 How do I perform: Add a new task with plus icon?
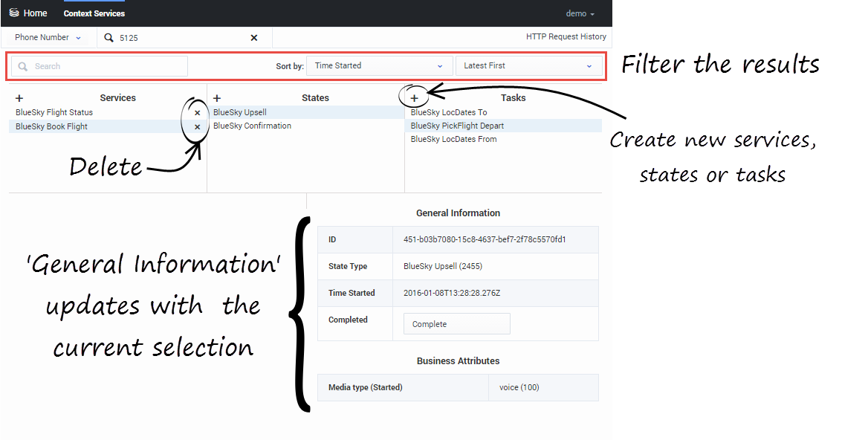click(415, 98)
